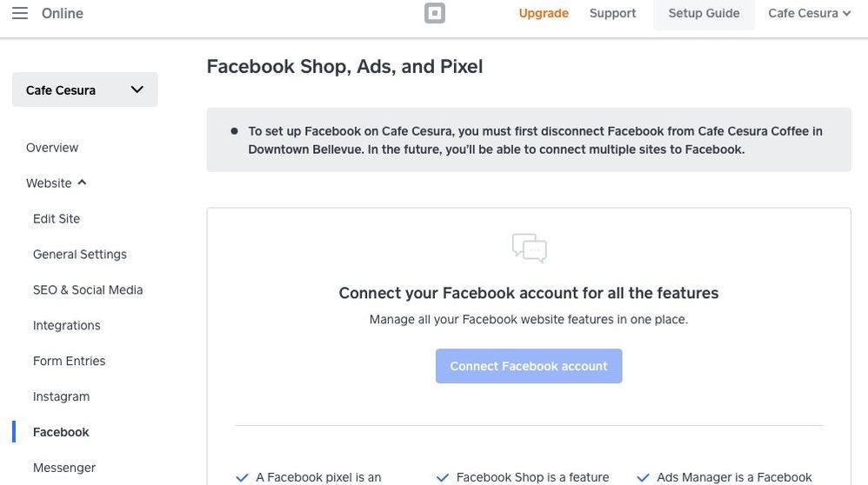The image size is (868, 485).
Task: Open the Overview sidebar item
Action: 52,148
